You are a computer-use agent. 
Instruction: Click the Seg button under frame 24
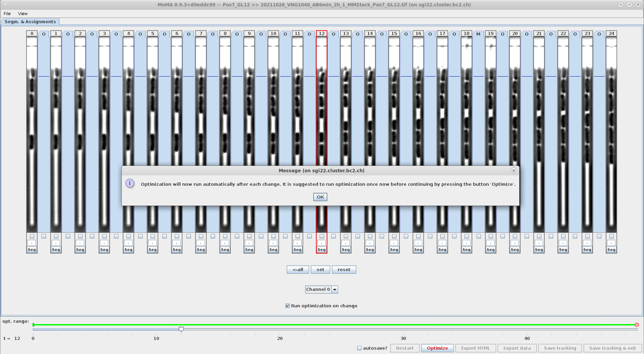pyautogui.click(x=611, y=250)
